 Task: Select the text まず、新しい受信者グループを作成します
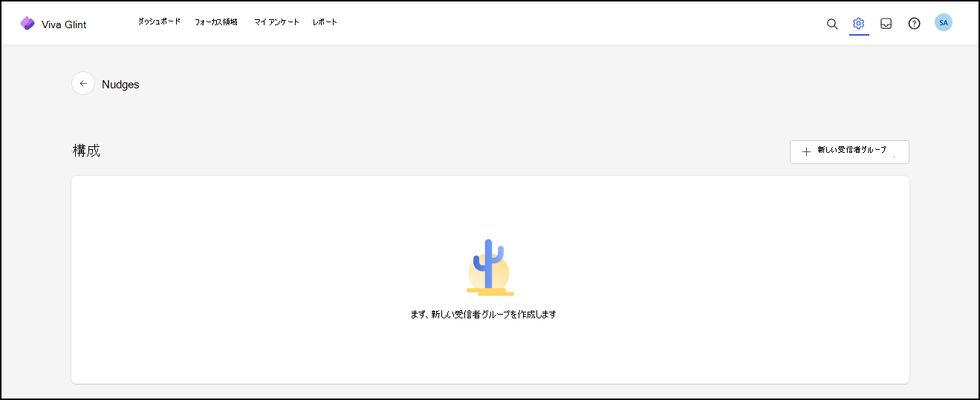(x=484, y=315)
